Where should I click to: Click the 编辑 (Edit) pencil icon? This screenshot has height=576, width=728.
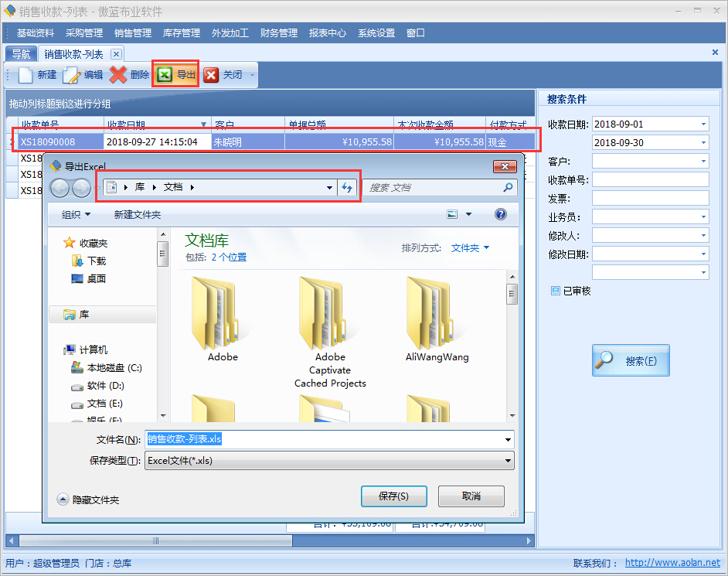72,75
